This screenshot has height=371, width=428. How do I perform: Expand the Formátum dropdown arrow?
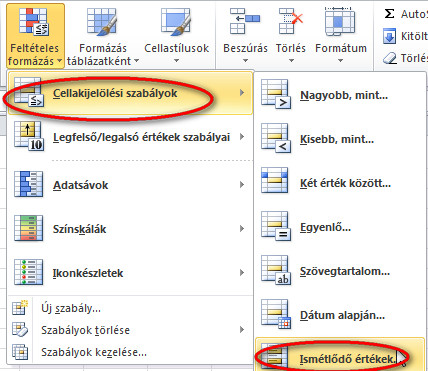[x=340, y=61]
